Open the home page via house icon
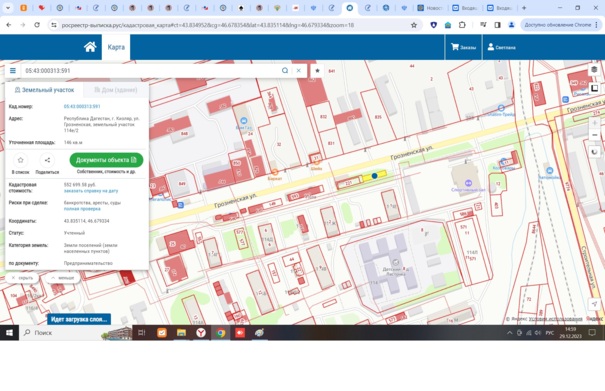This screenshot has width=605, height=391. 90,47
